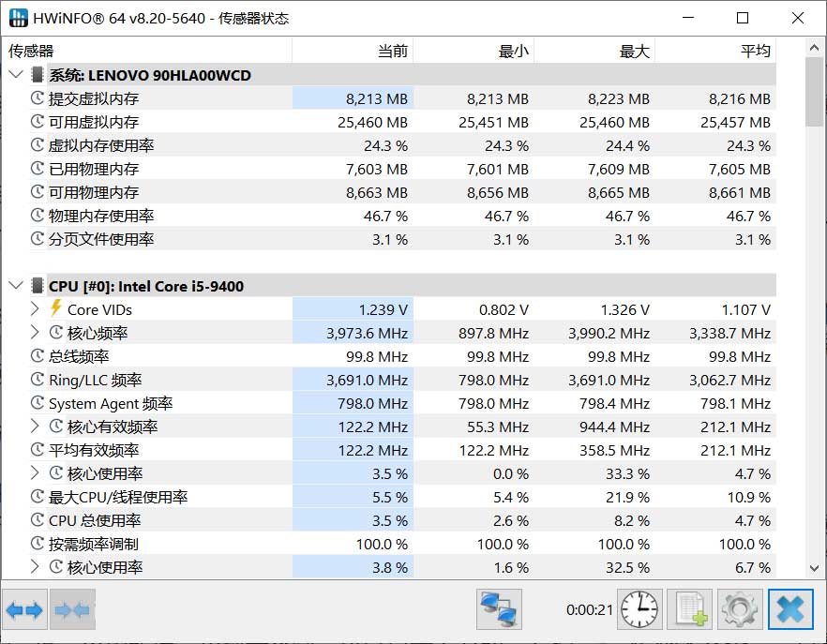
Task: Click the clock icon beside 已用物理内存
Action: (x=37, y=169)
